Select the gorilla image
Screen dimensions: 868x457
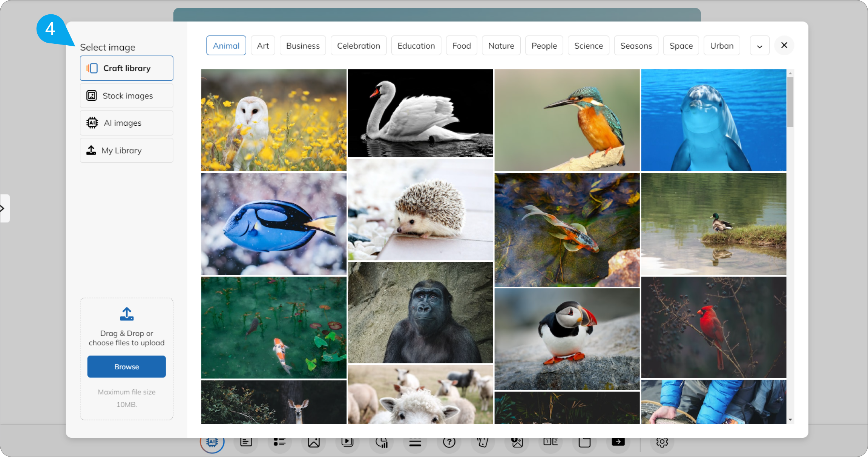[420, 313]
